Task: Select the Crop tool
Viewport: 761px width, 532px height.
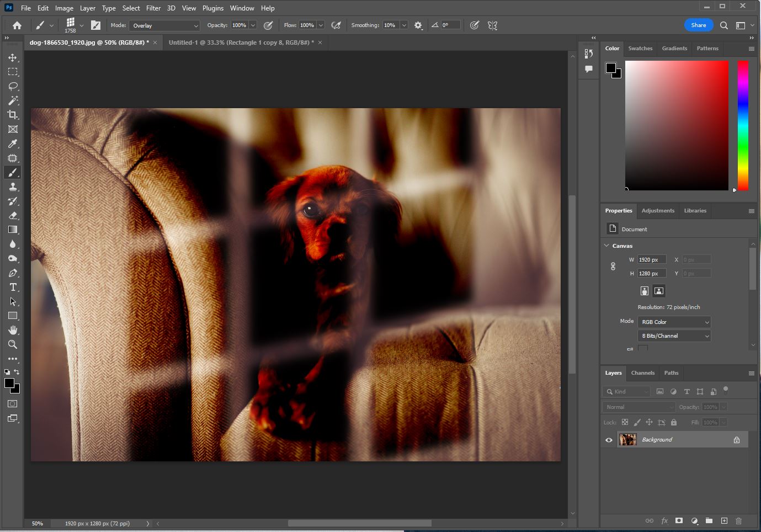Action: 13,115
